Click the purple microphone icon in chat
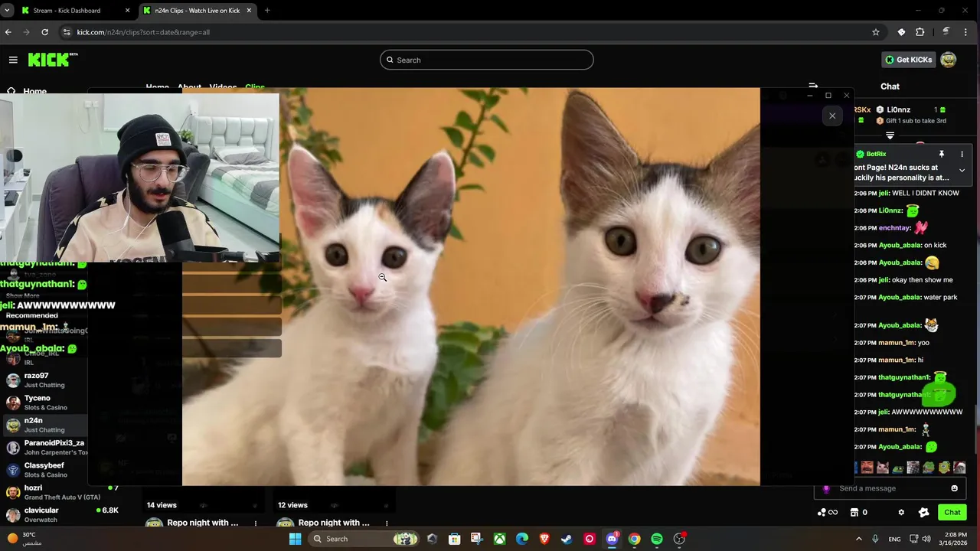Screen dimensions: 980x551 [x=826, y=488]
